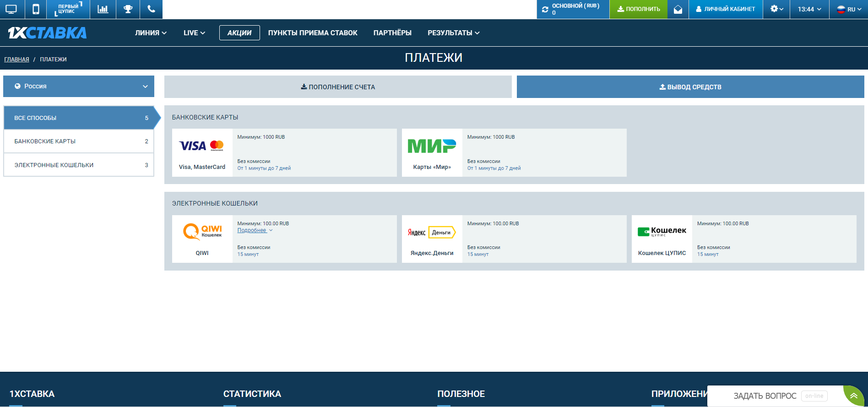
Task: Open the messages envelope icon
Action: (678, 10)
